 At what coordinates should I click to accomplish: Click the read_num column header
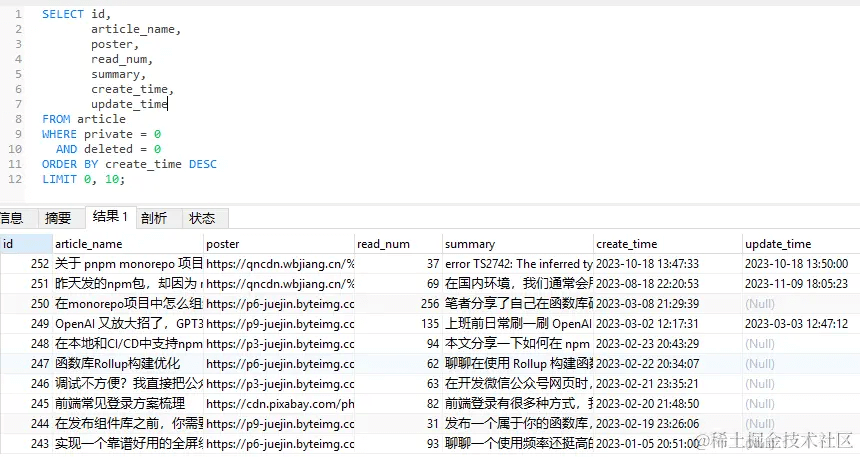tap(399, 244)
